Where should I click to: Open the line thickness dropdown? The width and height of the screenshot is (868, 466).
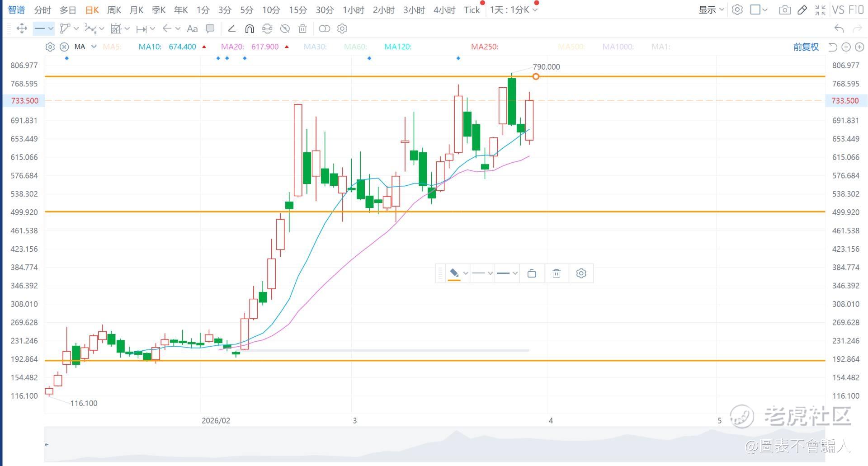click(x=507, y=273)
